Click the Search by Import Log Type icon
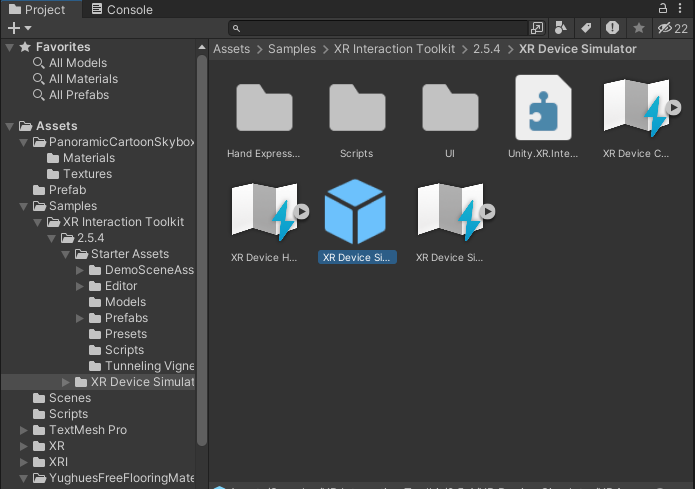Image resolution: width=695 pixels, height=489 pixels. (613, 28)
